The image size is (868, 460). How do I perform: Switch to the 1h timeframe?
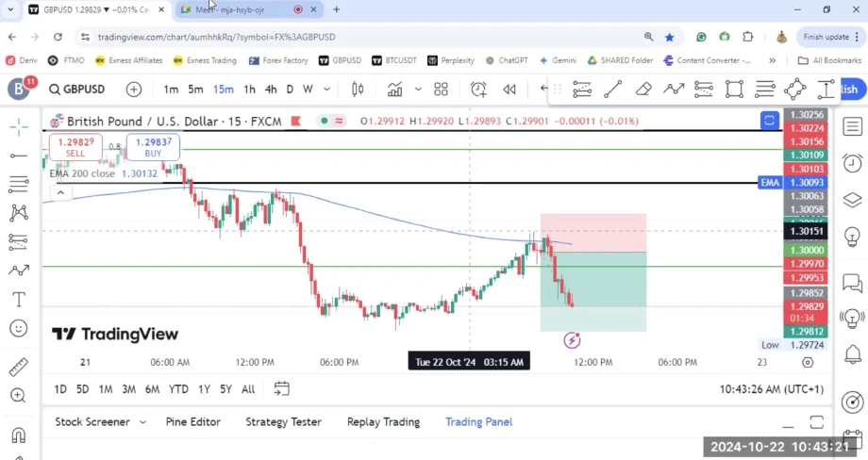click(250, 89)
